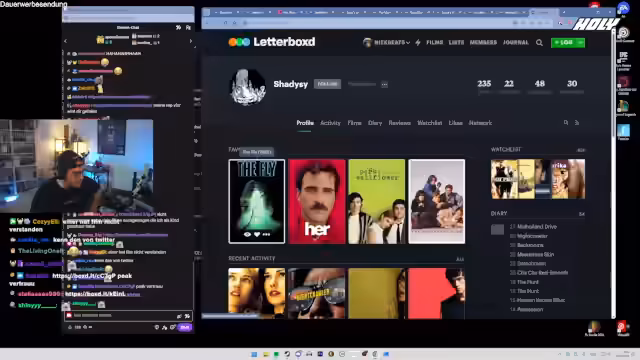Open the FILMS menu item
Viewport: 640px width, 360px height.
coord(435,42)
